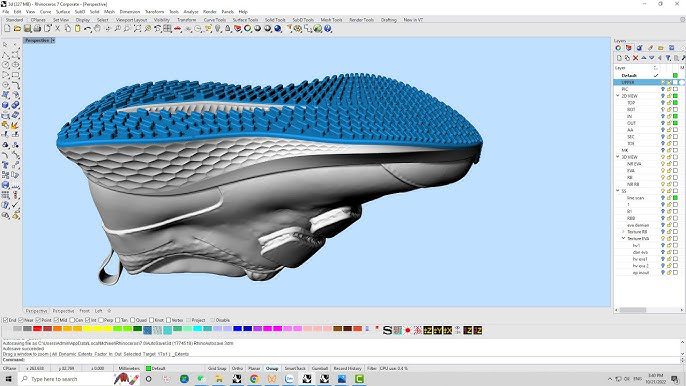Enable the Quad osnap checkbox
This screenshot has height=386, width=686.
click(x=133, y=320)
